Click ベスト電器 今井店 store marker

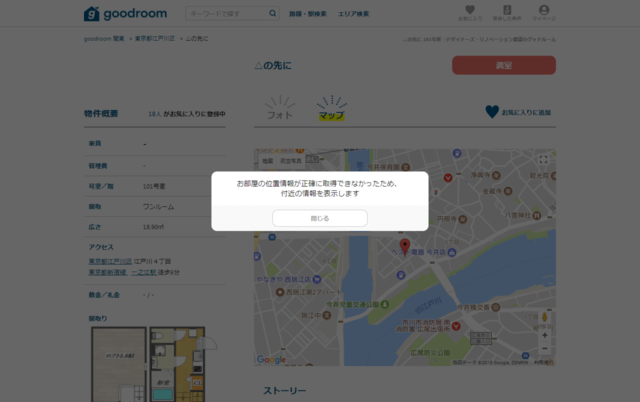point(452,253)
